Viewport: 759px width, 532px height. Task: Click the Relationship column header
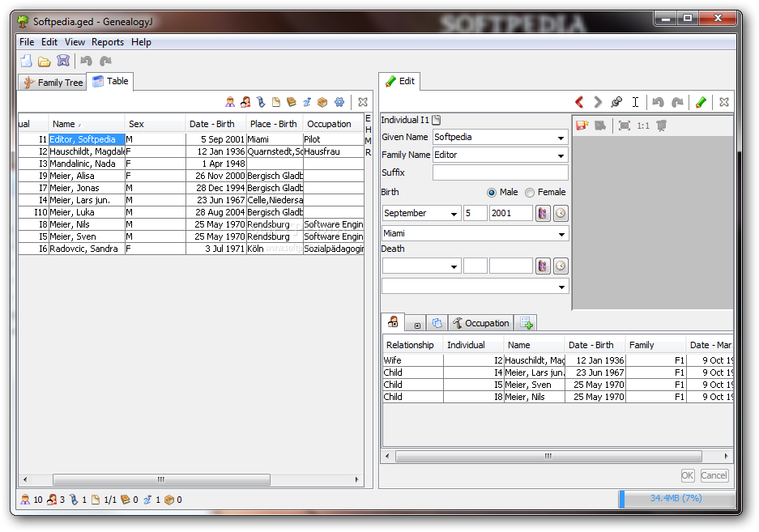pyautogui.click(x=412, y=345)
